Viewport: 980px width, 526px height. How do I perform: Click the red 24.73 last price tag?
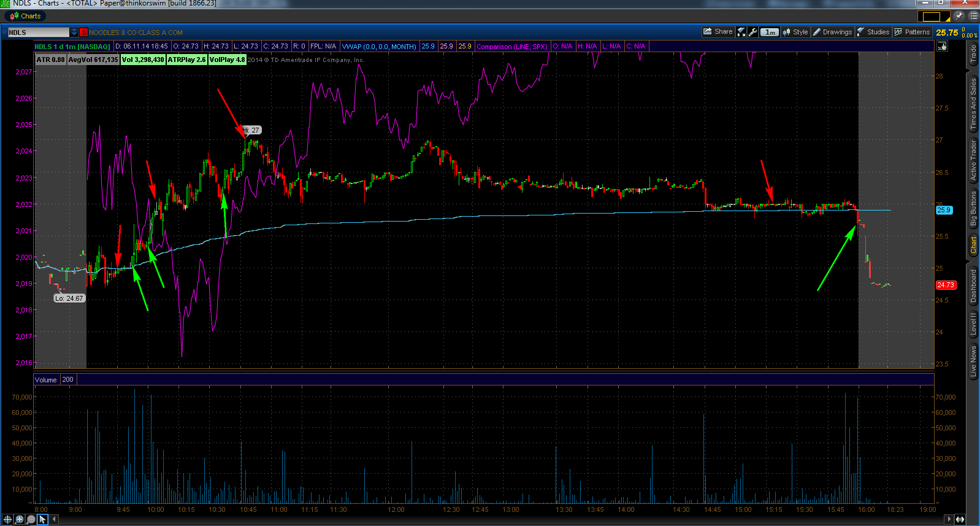[x=946, y=285]
